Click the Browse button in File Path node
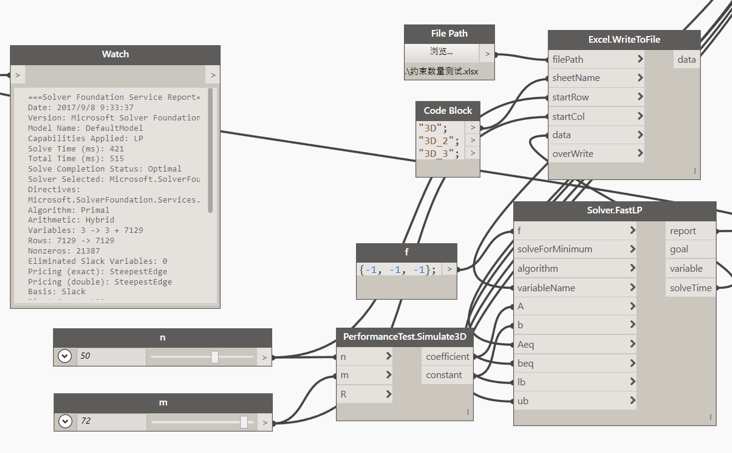Screen dimensions: 732x453 (441, 52)
